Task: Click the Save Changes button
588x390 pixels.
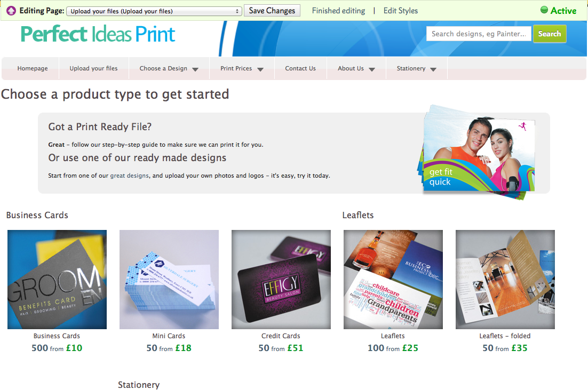Action: (x=272, y=11)
